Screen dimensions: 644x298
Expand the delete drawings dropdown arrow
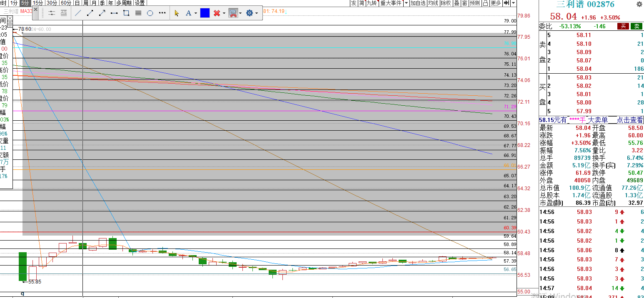(x=224, y=13)
